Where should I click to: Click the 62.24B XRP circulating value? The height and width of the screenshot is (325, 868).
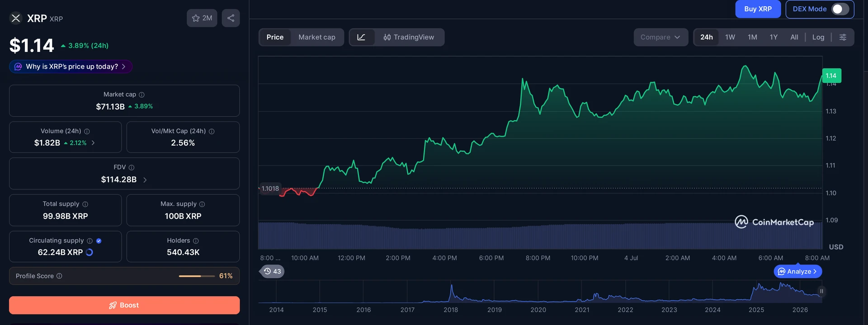(x=60, y=252)
